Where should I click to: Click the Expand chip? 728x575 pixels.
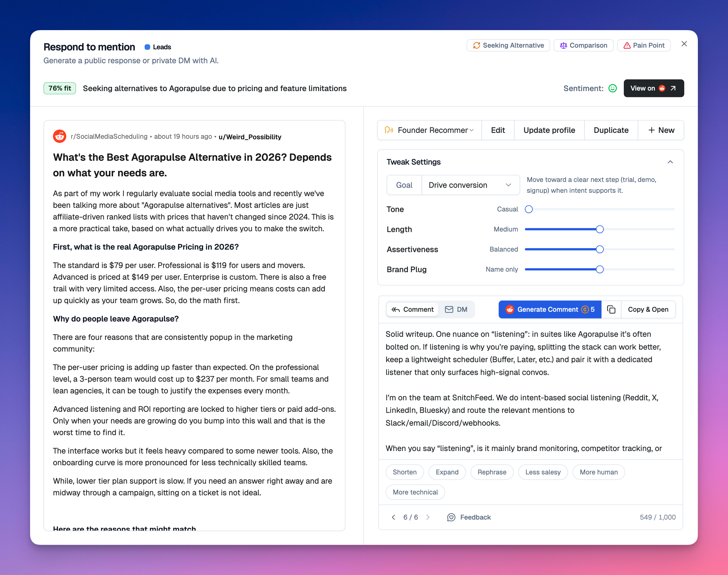coord(447,472)
